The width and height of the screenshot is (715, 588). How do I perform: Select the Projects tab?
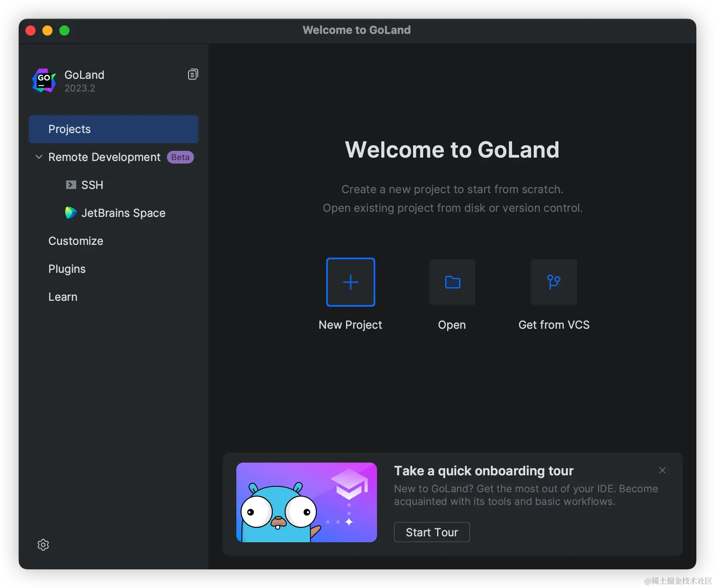[114, 129]
